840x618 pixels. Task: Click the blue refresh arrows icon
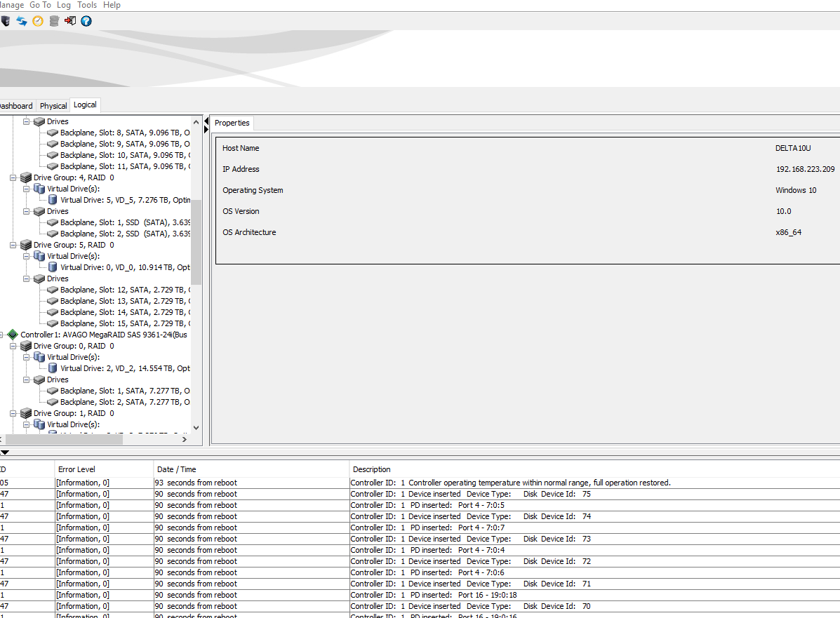tap(22, 21)
